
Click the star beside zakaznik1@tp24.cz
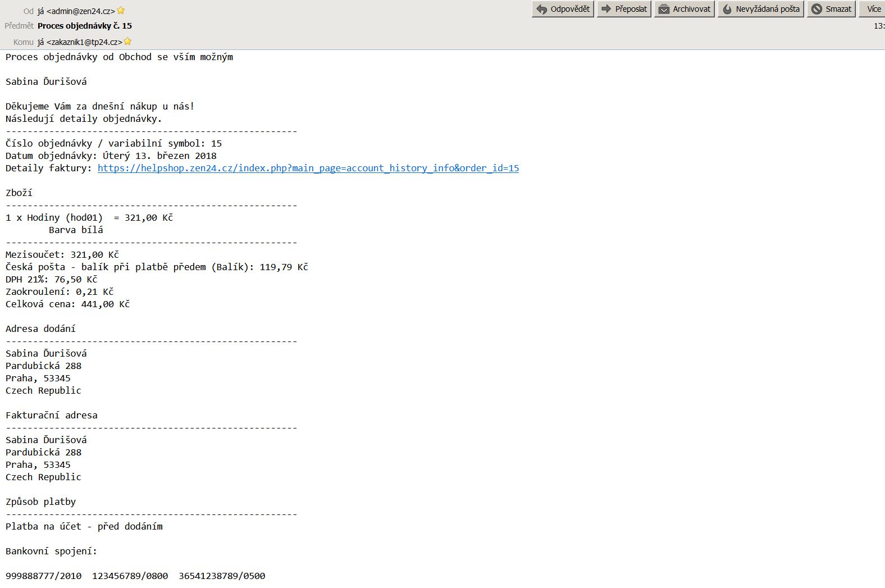click(x=127, y=42)
